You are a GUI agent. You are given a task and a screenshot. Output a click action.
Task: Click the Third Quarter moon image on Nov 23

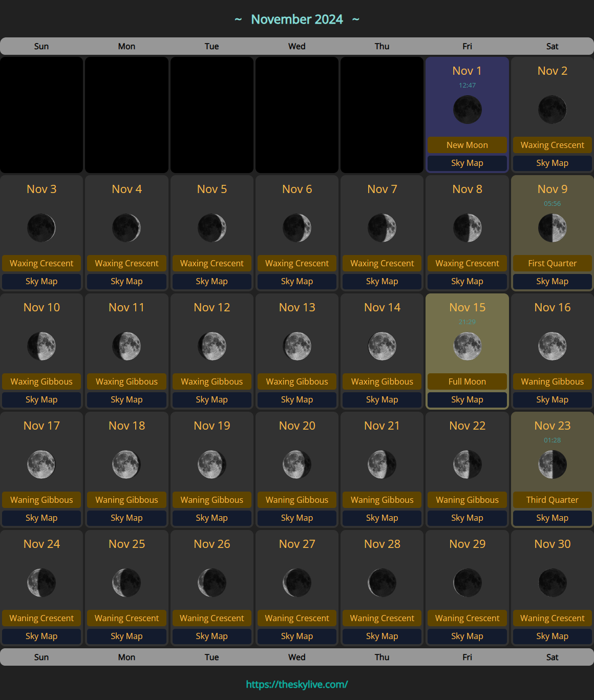pyautogui.click(x=552, y=464)
